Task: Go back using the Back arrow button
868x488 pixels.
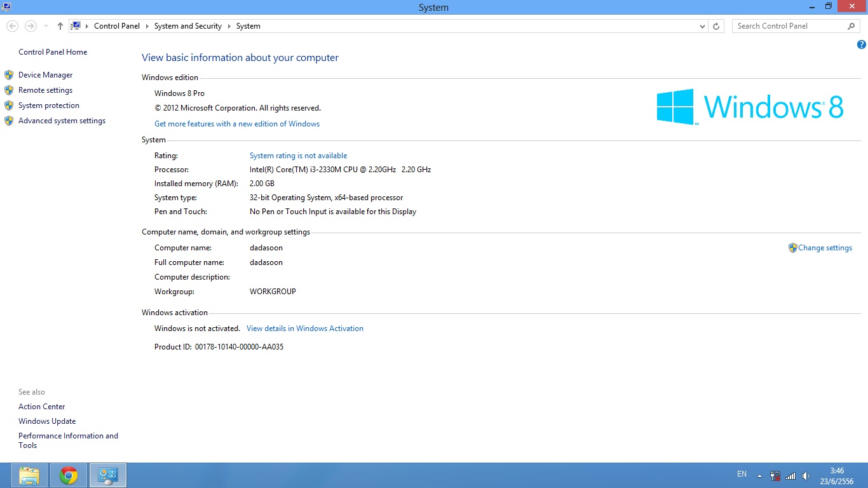Action: (12, 26)
